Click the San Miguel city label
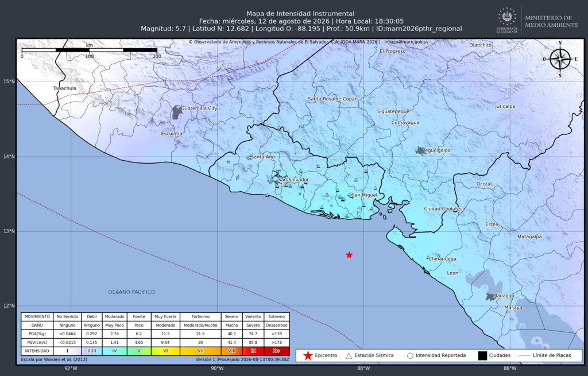Screen dimensions: 588x376 click(364, 195)
